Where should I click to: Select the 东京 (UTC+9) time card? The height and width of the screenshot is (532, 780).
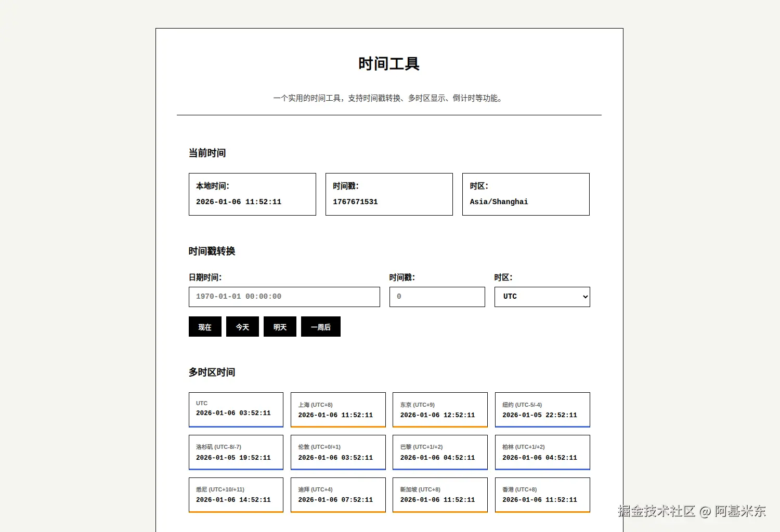[x=440, y=410]
